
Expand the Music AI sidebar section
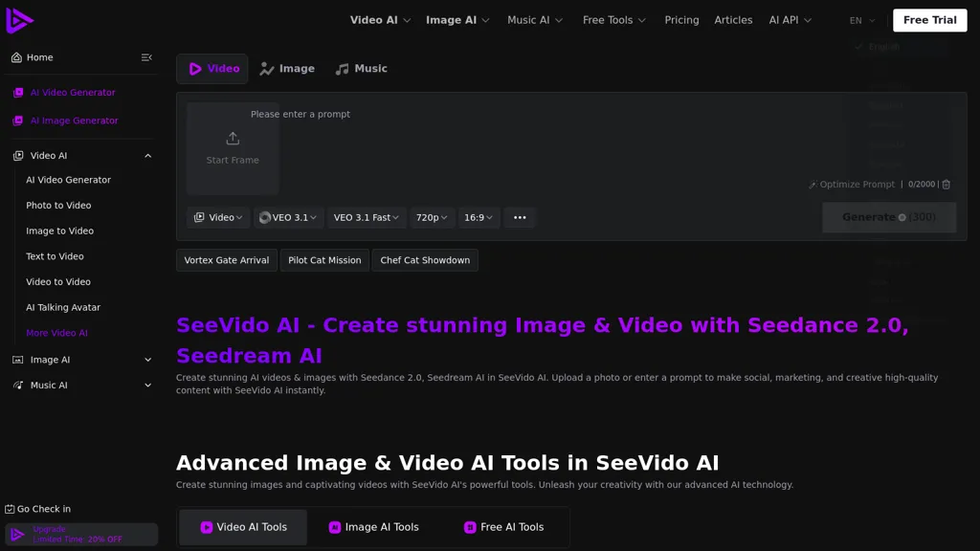147,386
